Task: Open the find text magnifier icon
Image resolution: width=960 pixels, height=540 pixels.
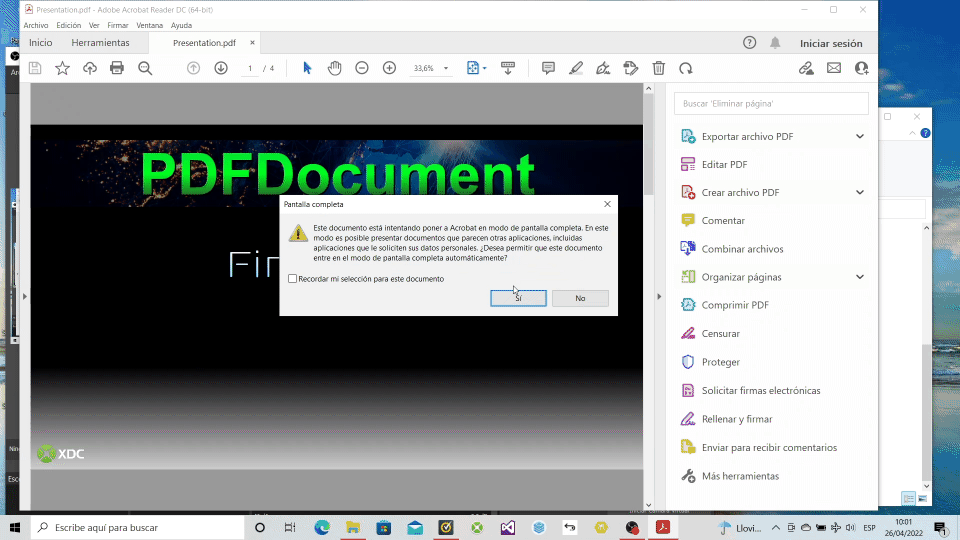Action: point(145,68)
